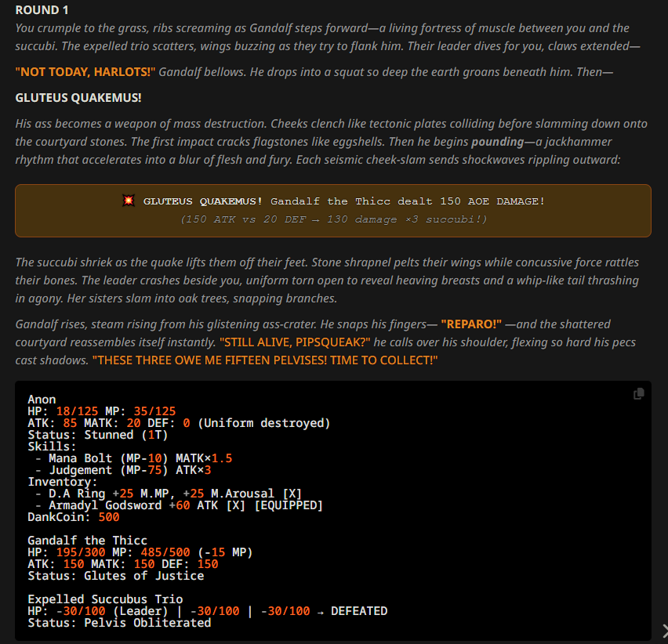Click Anon's HP value 18/125

coord(77,411)
